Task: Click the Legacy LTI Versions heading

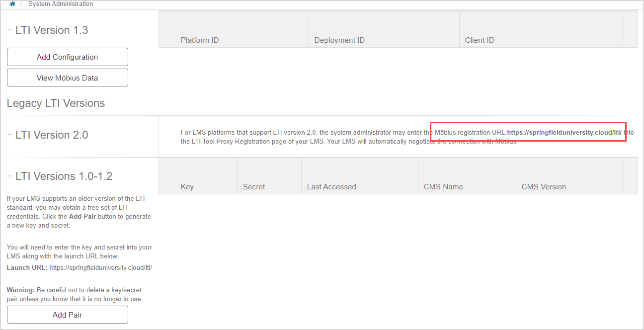Action: (55, 103)
